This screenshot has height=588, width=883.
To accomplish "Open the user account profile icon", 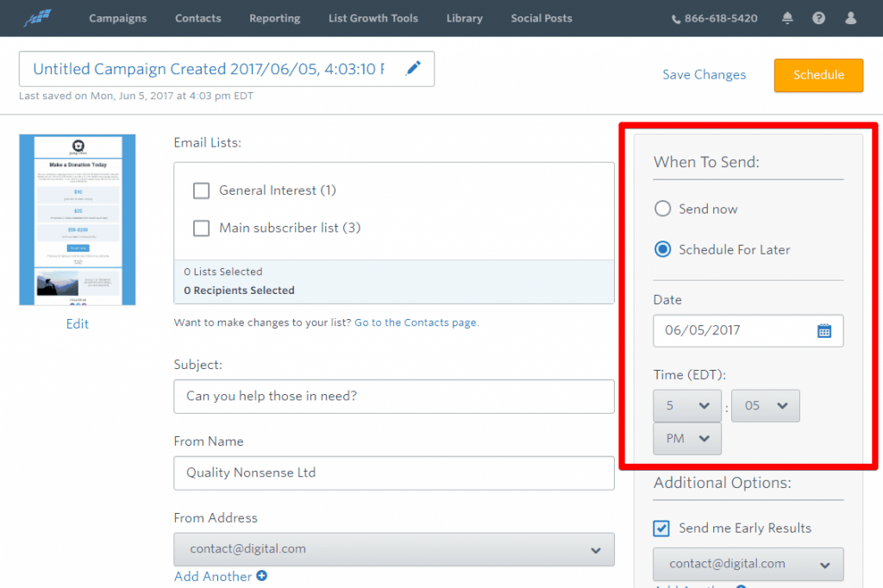I will [851, 18].
